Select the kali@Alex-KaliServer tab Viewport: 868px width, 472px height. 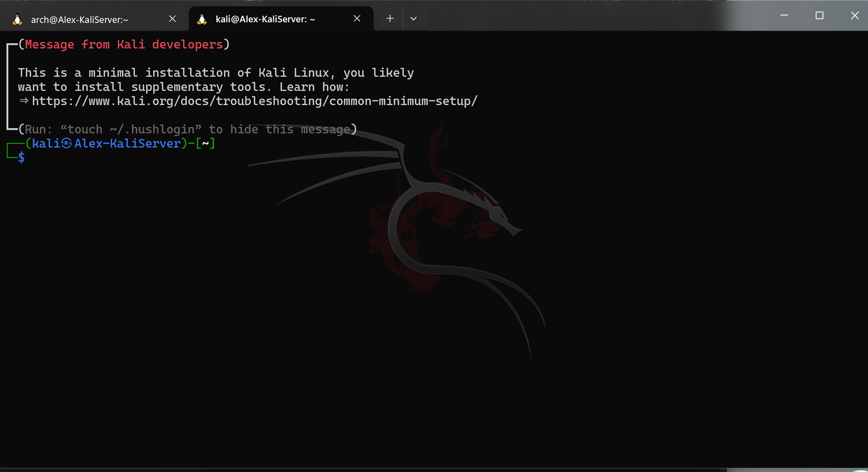pyautogui.click(x=281, y=19)
